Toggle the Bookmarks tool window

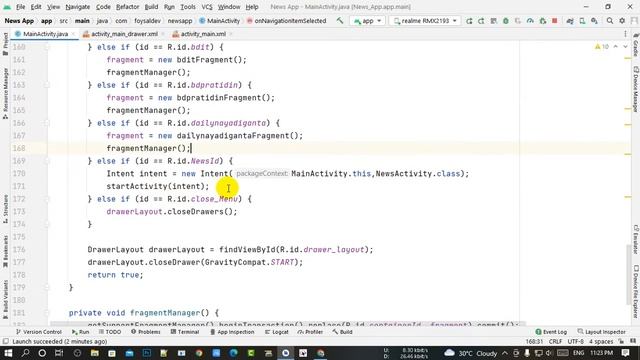pos(5,251)
